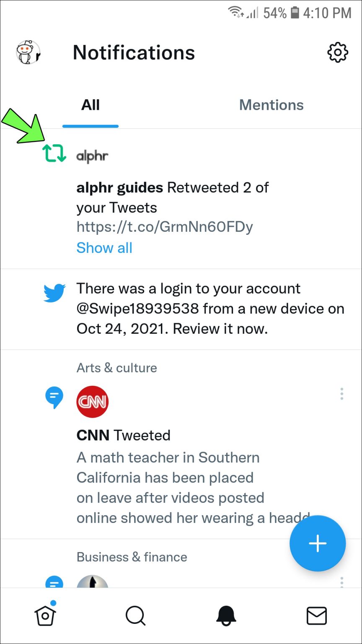Image resolution: width=362 pixels, height=644 pixels.
Task: Open the three-dot menu on CNN's notification
Action: click(x=341, y=394)
